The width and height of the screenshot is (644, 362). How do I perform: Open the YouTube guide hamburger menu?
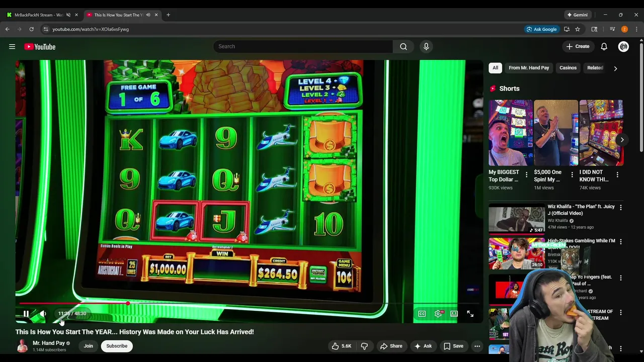click(12, 47)
